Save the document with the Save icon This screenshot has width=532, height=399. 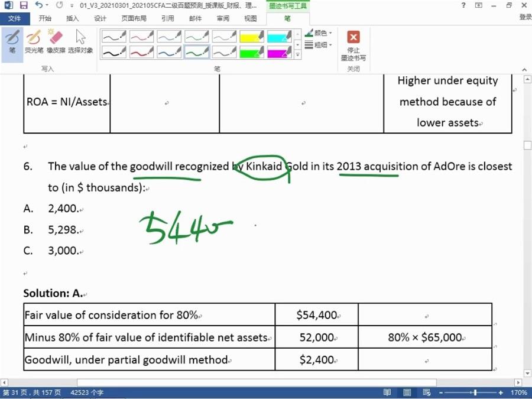click(24, 5)
